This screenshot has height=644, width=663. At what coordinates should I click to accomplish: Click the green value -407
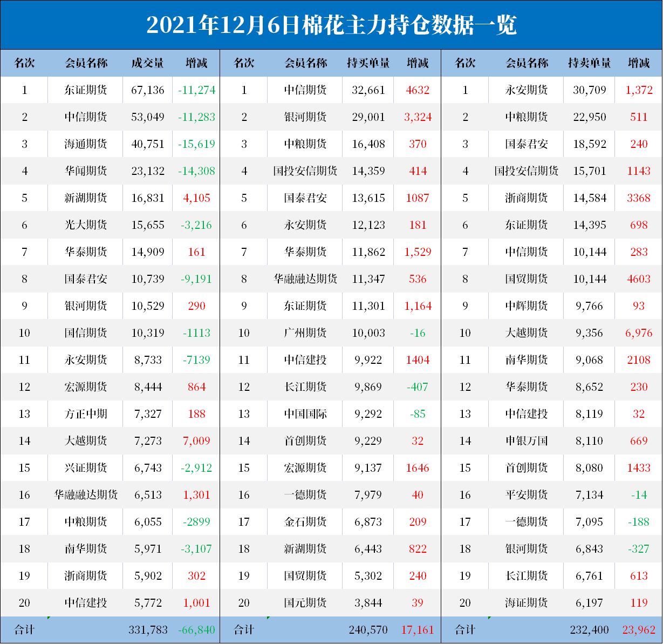418,387
